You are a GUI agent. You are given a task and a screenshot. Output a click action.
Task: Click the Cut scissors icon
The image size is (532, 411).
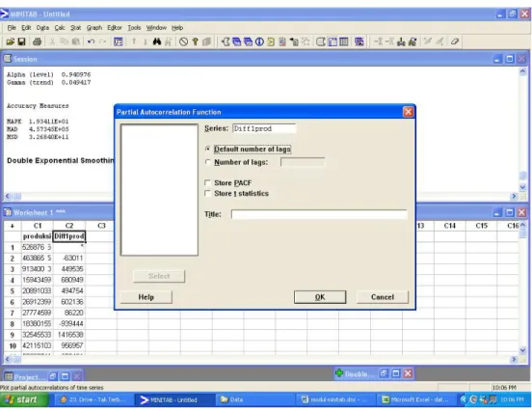[x=52, y=41]
